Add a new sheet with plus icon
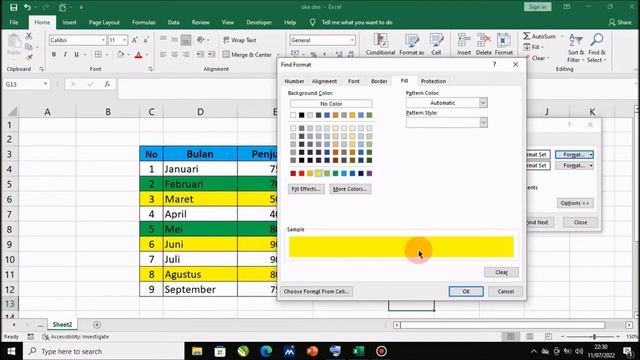Screen dimensions: 640x360 tap(97, 325)
